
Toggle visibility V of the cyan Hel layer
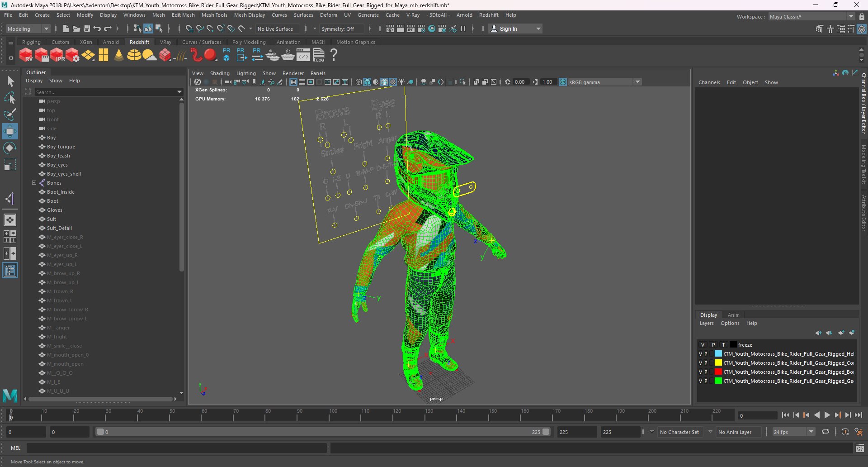coord(700,354)
